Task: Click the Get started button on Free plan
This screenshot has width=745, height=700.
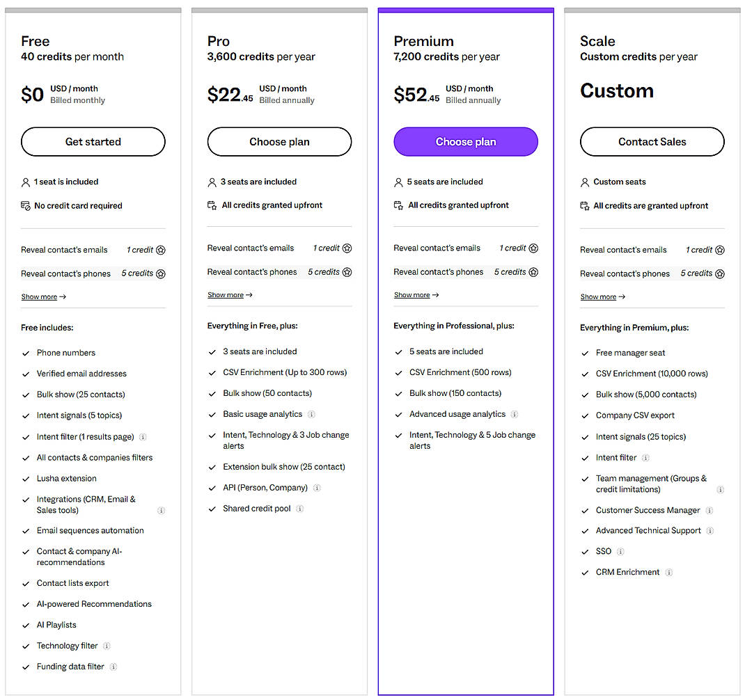Action: pos(93,142)
